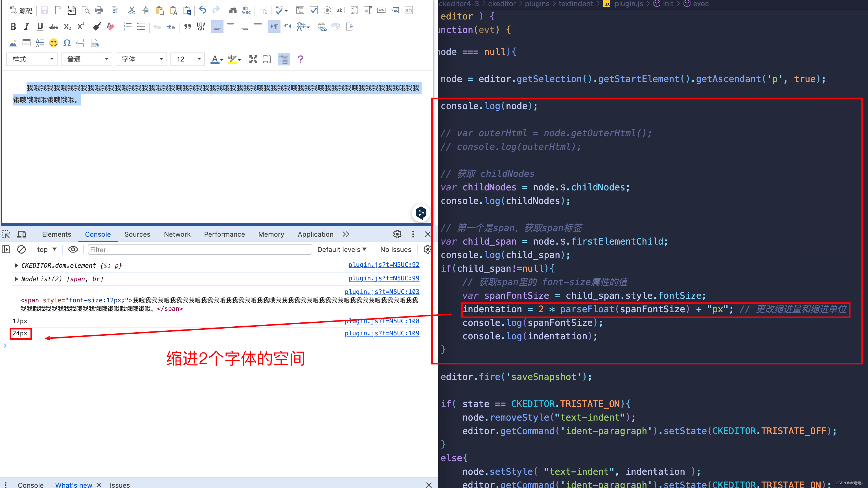Click the block quote icon
Viewport: 868px width, 488px height.
pyautogui.click(x=187, y=27)
